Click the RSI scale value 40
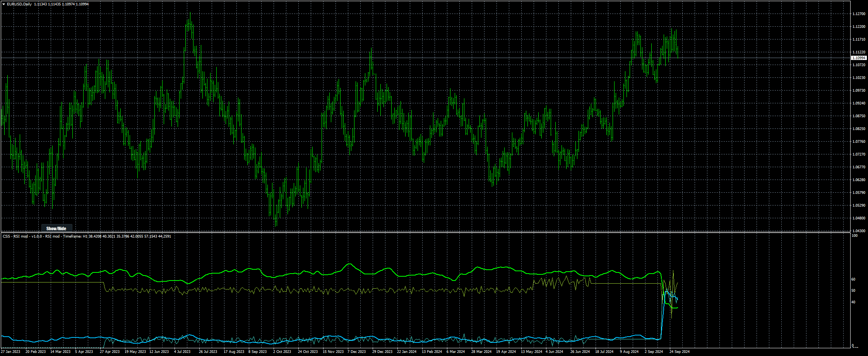 coord(854,302)
